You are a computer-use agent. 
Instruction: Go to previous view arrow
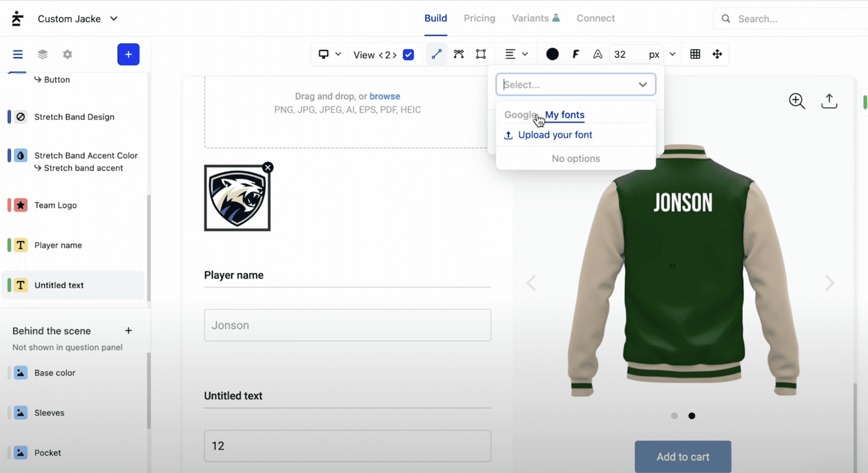[381, 55]
